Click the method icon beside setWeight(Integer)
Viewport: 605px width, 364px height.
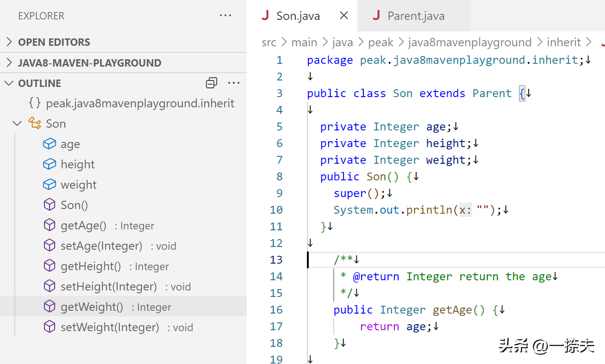pos(50,327)
